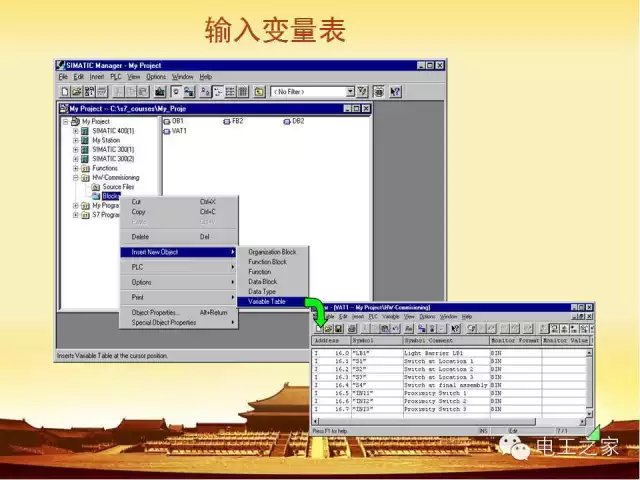Click Delete in the context menu

point(141,237)
